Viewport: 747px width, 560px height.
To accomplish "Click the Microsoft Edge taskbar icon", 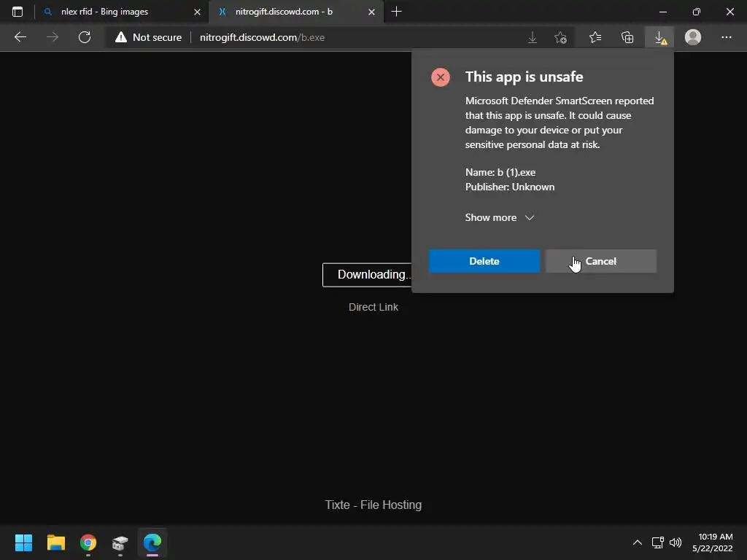I will 152,542.
